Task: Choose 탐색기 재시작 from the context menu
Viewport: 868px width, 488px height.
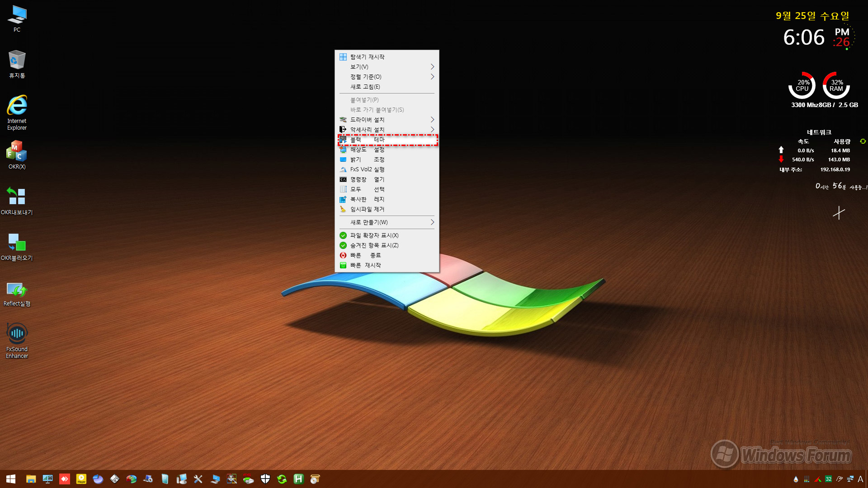Action: pos(387,57)
